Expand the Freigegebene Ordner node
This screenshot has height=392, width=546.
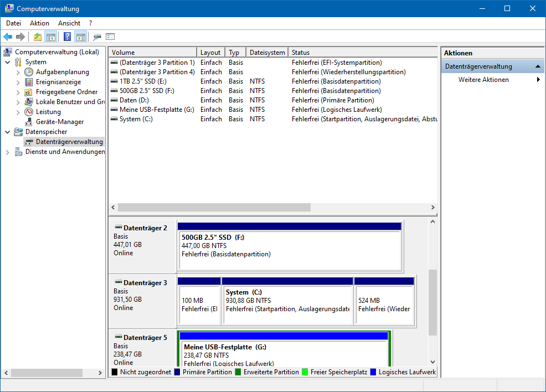coord(18,92)
